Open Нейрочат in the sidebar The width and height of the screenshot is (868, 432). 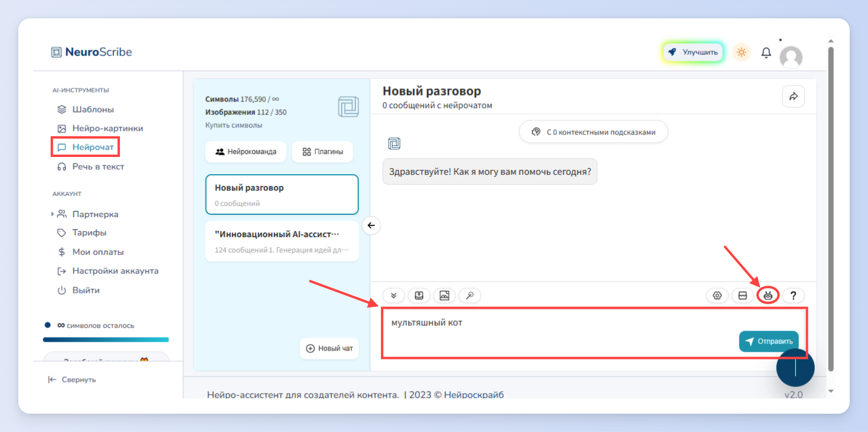pyautogui.click(x=86, y=147)
